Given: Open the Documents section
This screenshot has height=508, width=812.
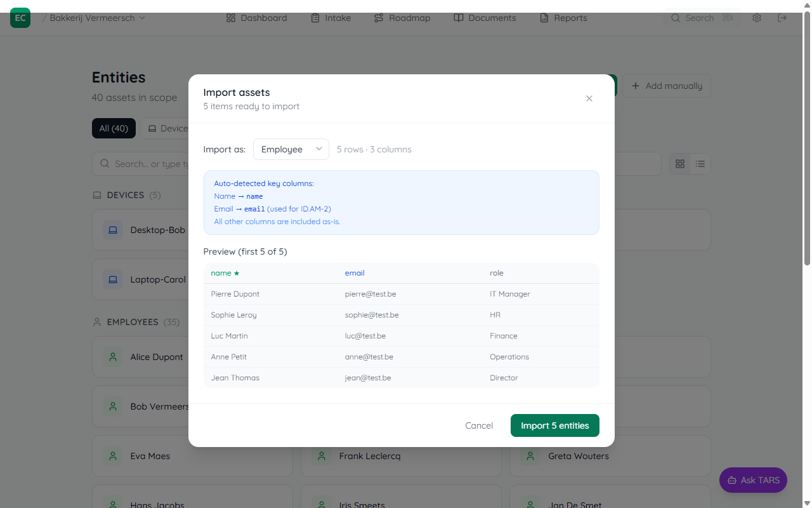Looking at the screenshot, I should [484, 18].
